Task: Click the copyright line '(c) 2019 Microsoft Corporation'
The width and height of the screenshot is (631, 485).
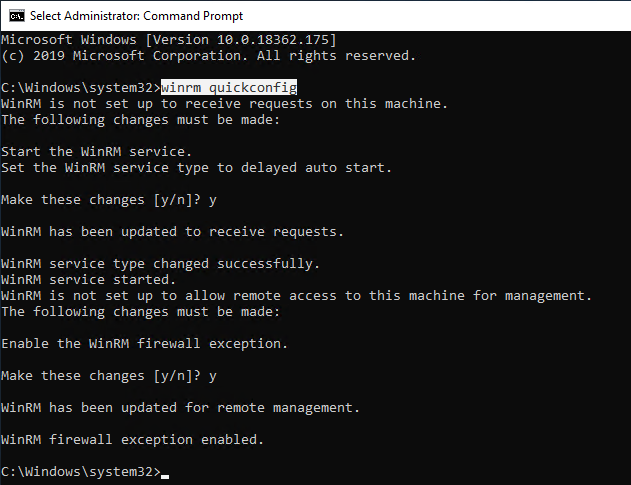Action: (x=208, y=56)
